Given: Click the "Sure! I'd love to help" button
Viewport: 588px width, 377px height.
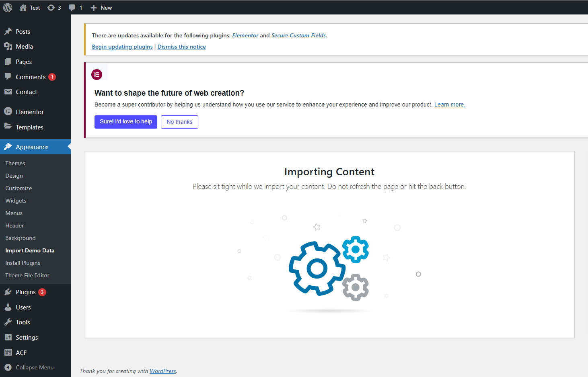Looking at the screenshot, I should [x=126, y=122].
